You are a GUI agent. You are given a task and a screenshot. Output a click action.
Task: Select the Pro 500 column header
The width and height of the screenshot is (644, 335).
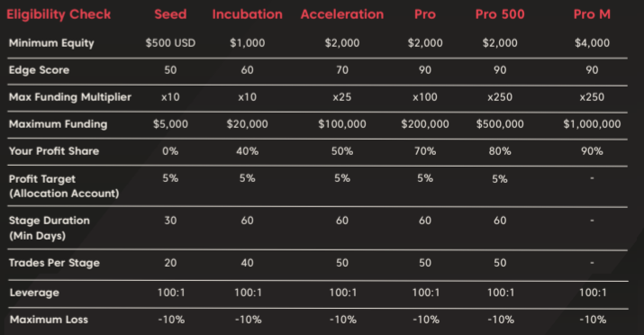click(x=500, y=14)
